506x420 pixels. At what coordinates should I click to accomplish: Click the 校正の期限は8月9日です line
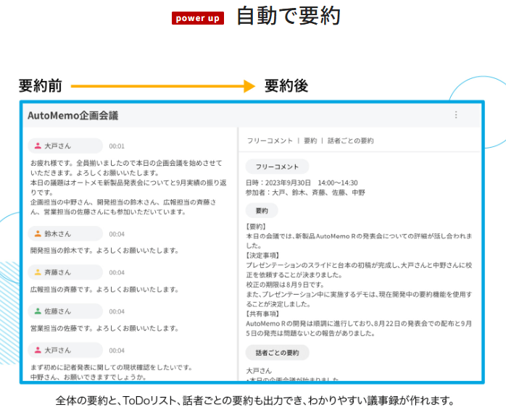point(285,285)
